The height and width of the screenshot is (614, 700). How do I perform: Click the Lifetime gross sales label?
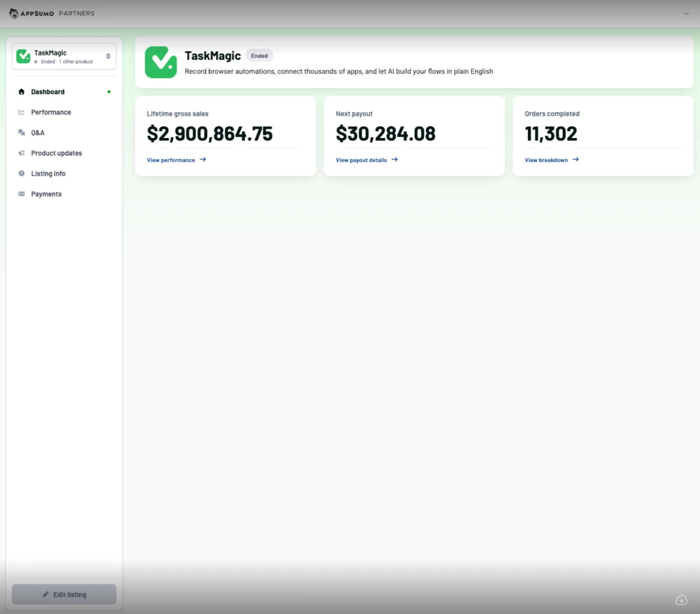(x=178, y=114)
